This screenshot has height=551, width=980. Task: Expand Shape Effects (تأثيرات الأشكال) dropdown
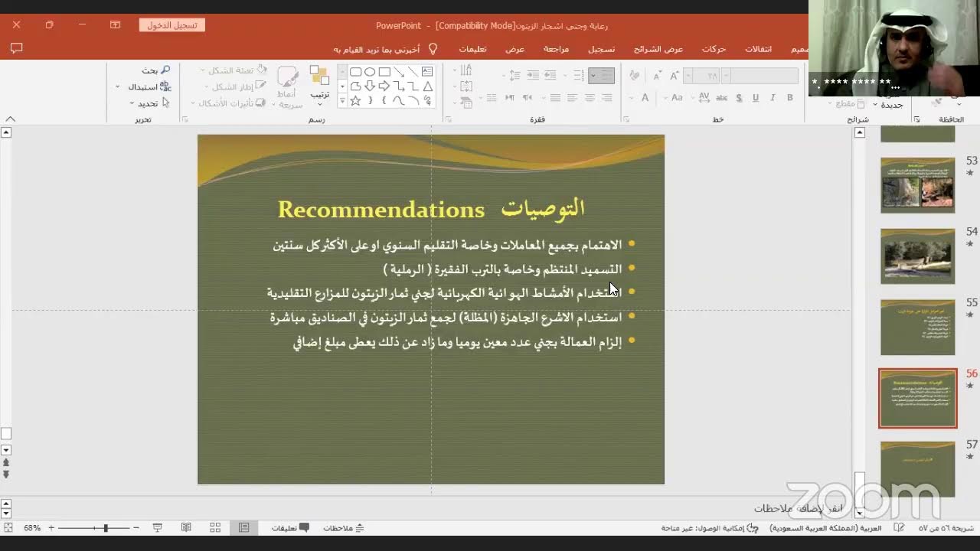[194, 103]
